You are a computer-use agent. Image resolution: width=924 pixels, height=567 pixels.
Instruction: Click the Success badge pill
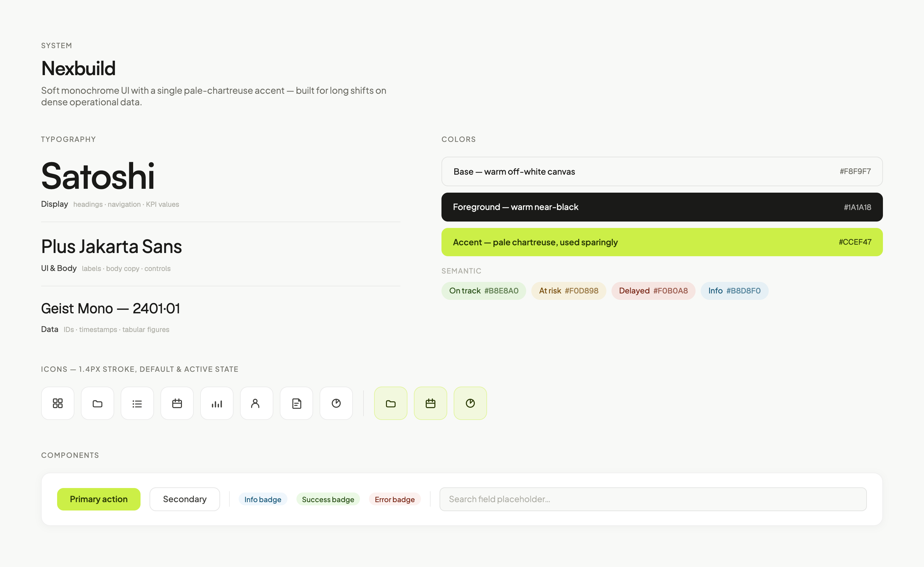pos(328,500)
